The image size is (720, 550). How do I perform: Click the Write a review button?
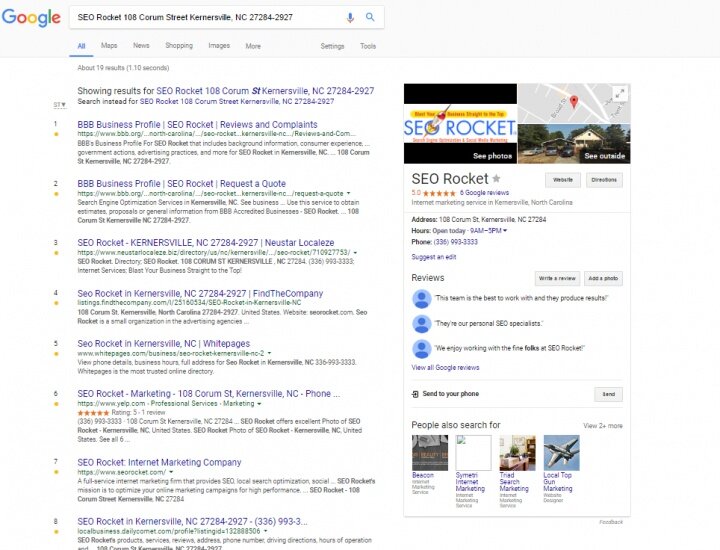(x=557, y=278)
